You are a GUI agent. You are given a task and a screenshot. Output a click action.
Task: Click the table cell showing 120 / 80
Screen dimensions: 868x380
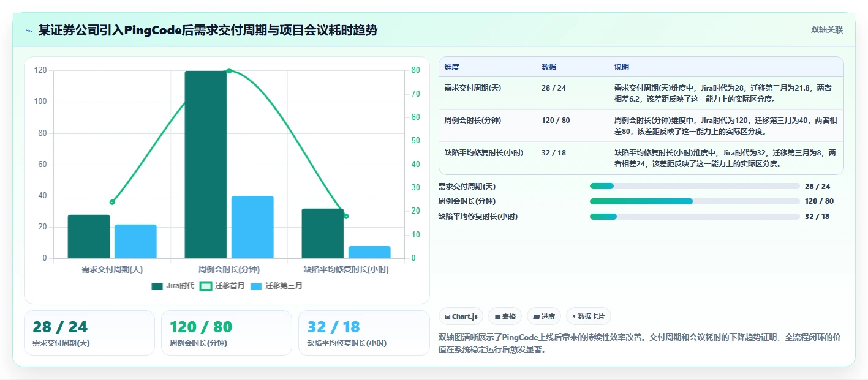(556, 121)
